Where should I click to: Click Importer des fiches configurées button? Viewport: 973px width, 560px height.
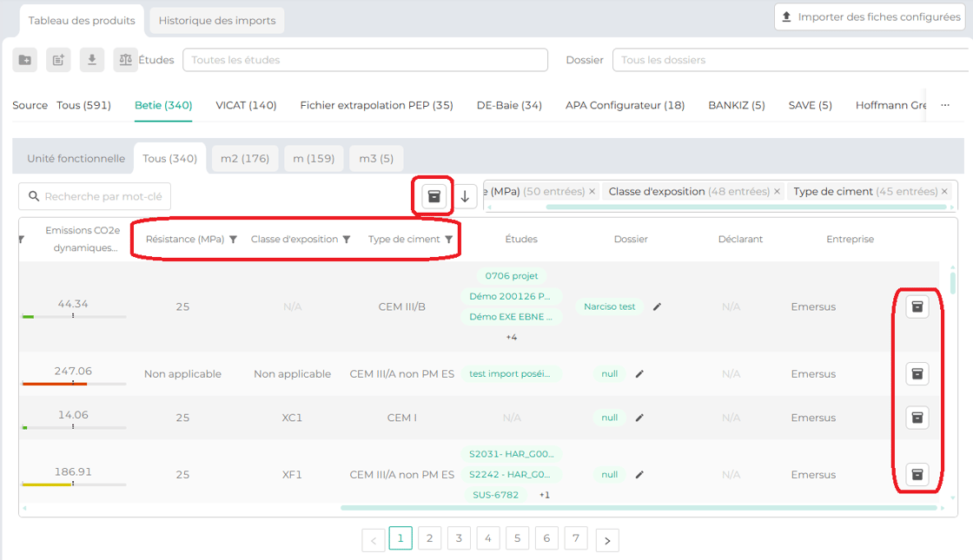[x=870, y=16]
